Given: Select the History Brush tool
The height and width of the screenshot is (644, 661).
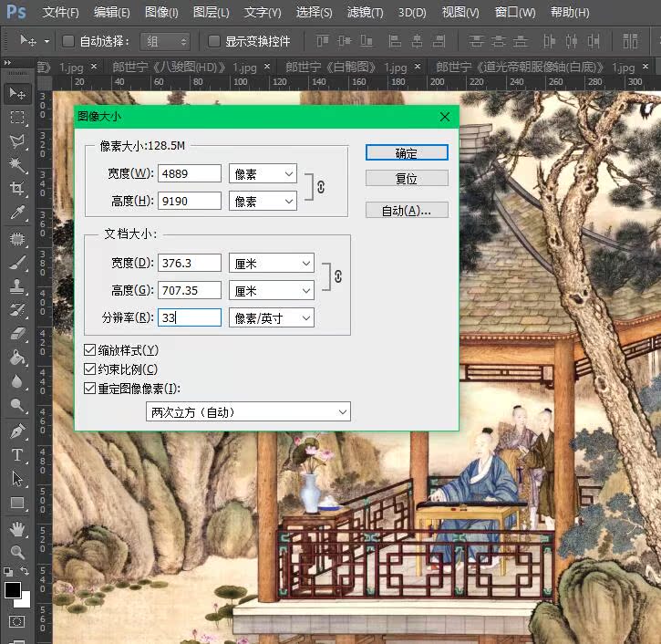Looking at the screenshot, I should (x=17, y=310).
